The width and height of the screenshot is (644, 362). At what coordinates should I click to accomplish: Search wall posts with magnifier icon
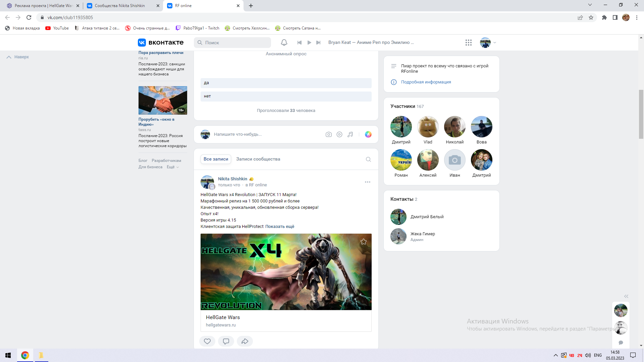click(x=368, y=159)
